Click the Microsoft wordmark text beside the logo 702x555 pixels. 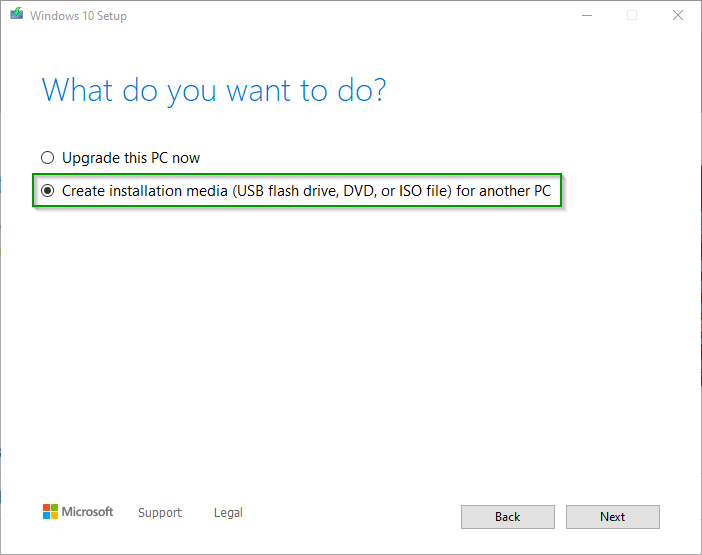click(88, 512)
